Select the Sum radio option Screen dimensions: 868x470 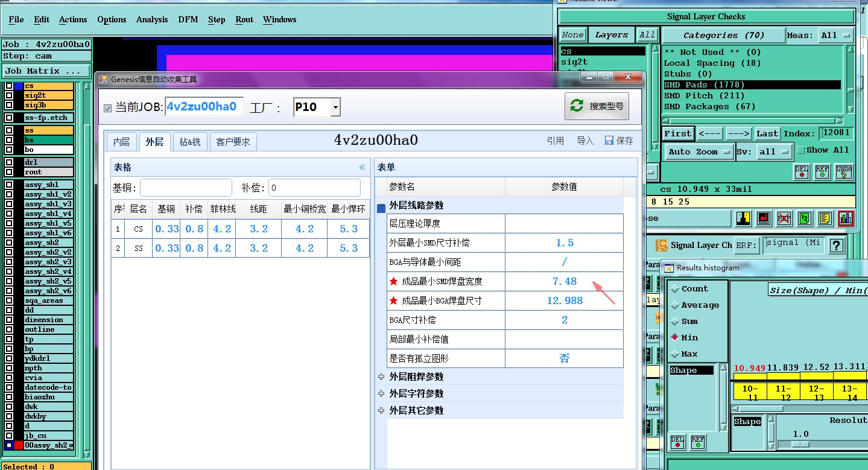coord(674,322)
